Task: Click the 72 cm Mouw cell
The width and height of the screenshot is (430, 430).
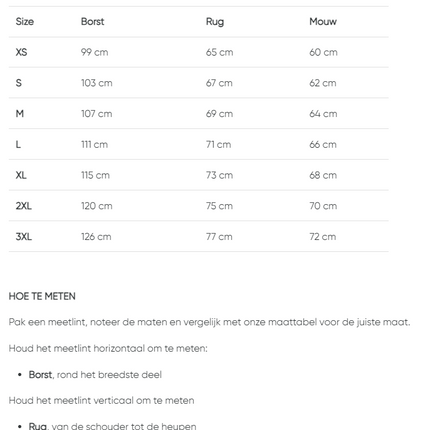Action: point(322,237)
